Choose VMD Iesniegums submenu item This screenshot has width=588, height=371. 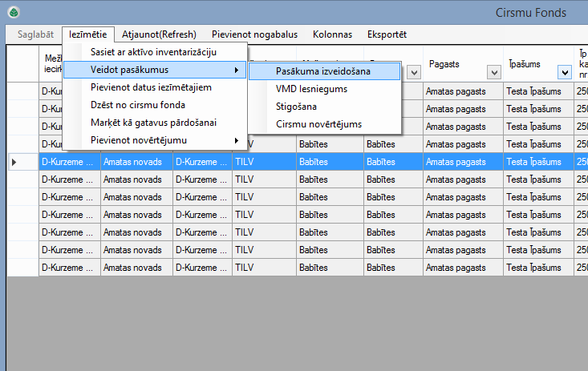point(324,89)
